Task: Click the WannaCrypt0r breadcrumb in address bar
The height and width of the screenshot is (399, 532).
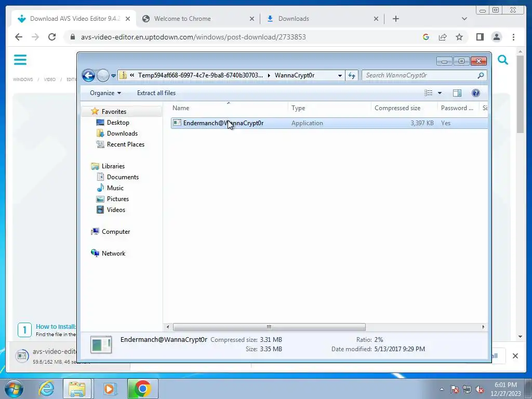Action: pos(295,75)
